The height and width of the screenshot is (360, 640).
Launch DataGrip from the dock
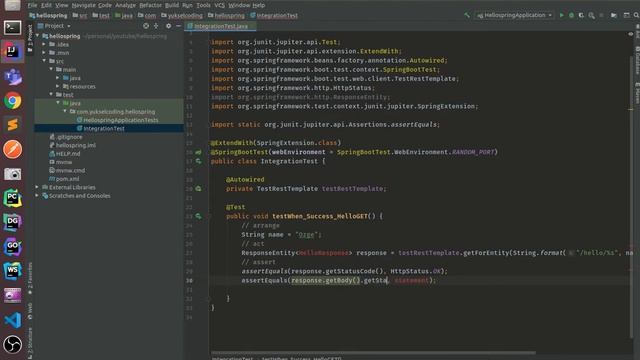13,222
